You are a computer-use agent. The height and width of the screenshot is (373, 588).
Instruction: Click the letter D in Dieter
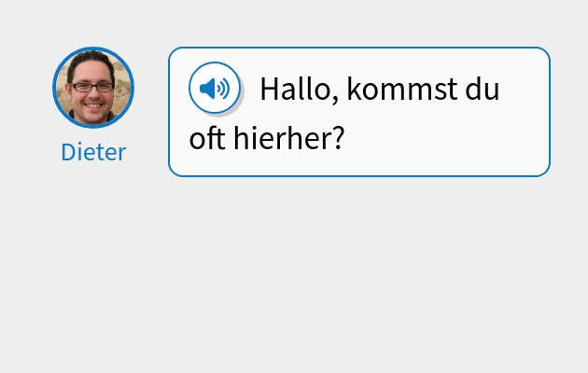(x=68, y=152)
